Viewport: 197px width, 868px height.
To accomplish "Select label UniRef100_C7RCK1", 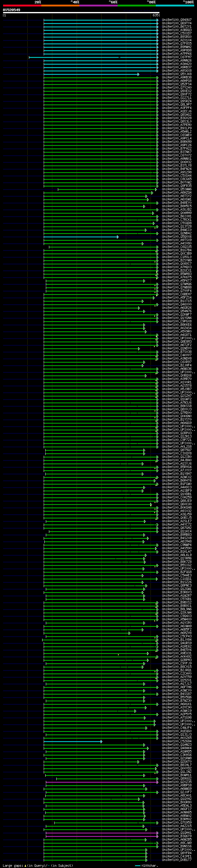I will pos(177,220).
